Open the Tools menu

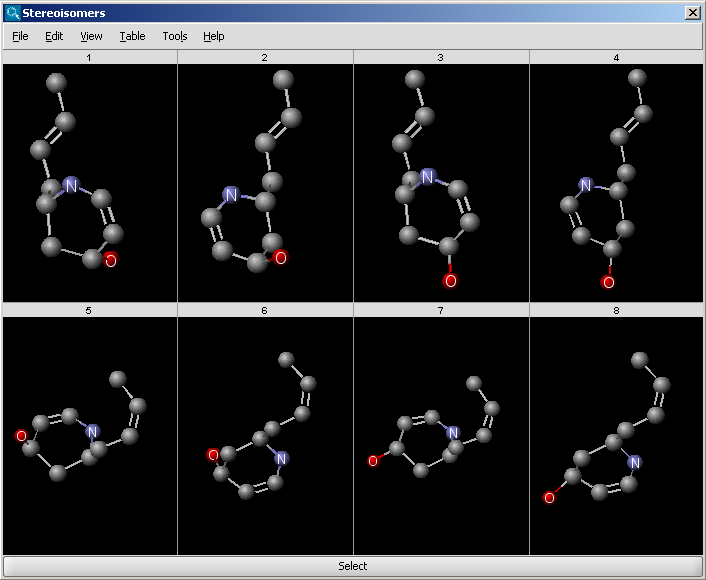175,36
